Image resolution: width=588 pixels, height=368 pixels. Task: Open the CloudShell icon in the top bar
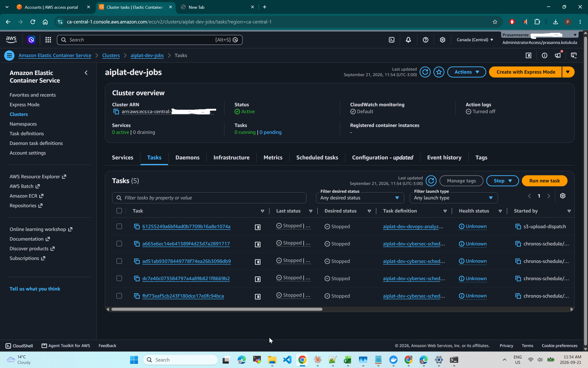tap(391, 40)
